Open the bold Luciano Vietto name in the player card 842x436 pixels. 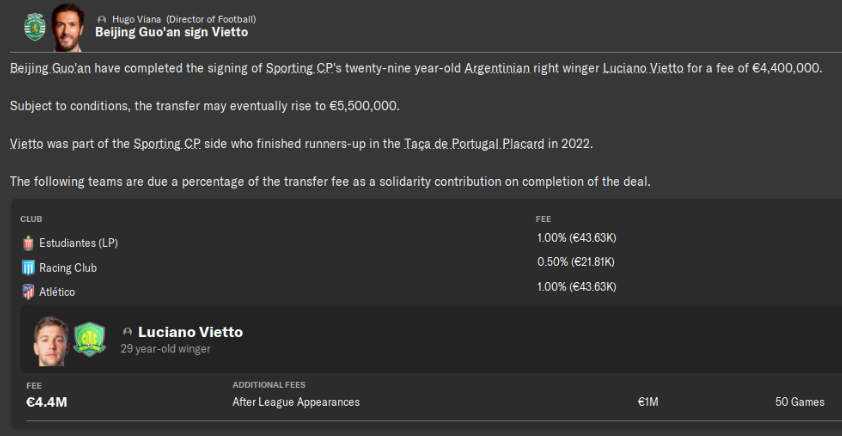tap(190, 332)
